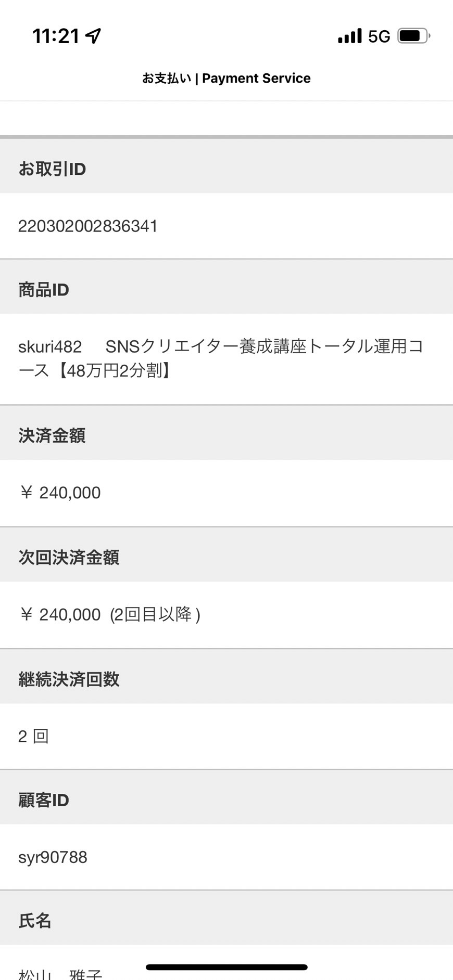Tap the home indicator bar at bottom
The image size is (453, 980).
coord(227,967)
